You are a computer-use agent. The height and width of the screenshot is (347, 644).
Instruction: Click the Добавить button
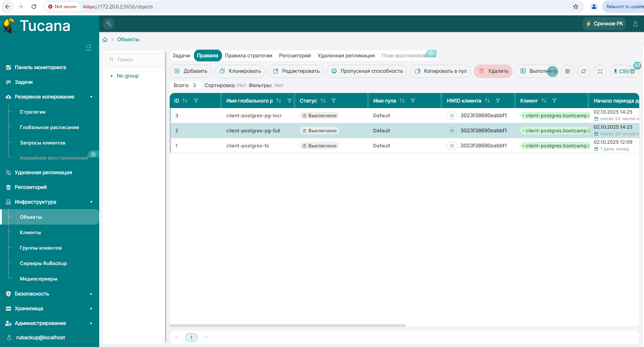pos(191,71)
